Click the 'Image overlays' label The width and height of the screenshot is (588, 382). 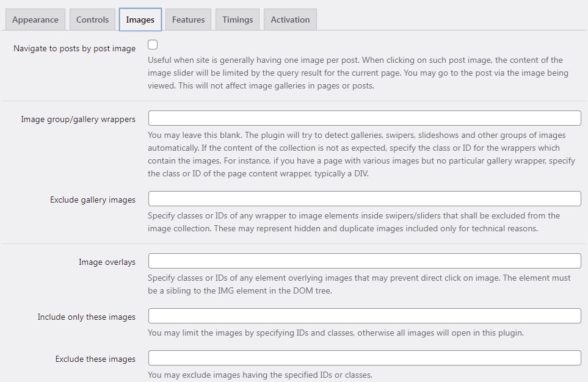107,262
